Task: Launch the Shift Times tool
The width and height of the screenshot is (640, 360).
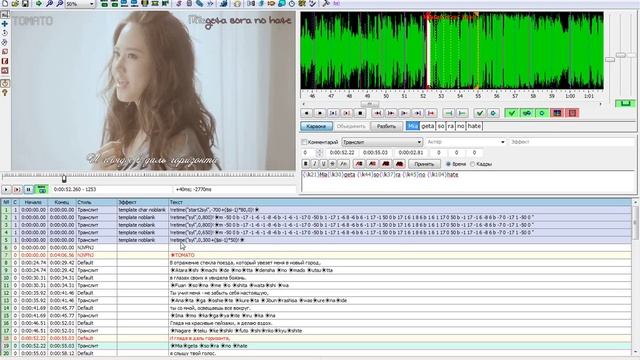Action: pos(251,4)
